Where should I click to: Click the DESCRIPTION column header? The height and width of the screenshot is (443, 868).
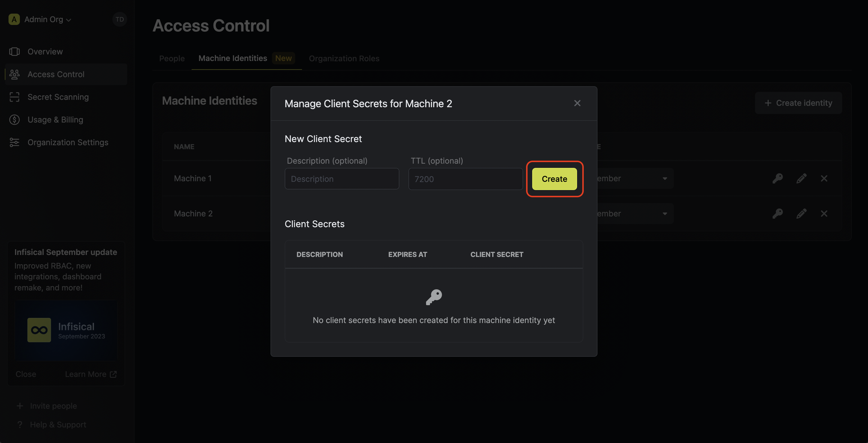pyautogui.click(x=319, y=254)
